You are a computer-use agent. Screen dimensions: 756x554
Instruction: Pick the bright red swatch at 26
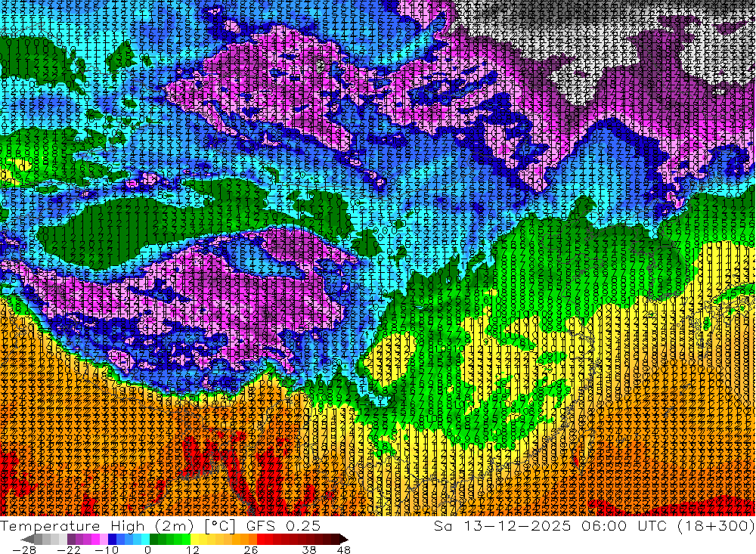[261, 539]
